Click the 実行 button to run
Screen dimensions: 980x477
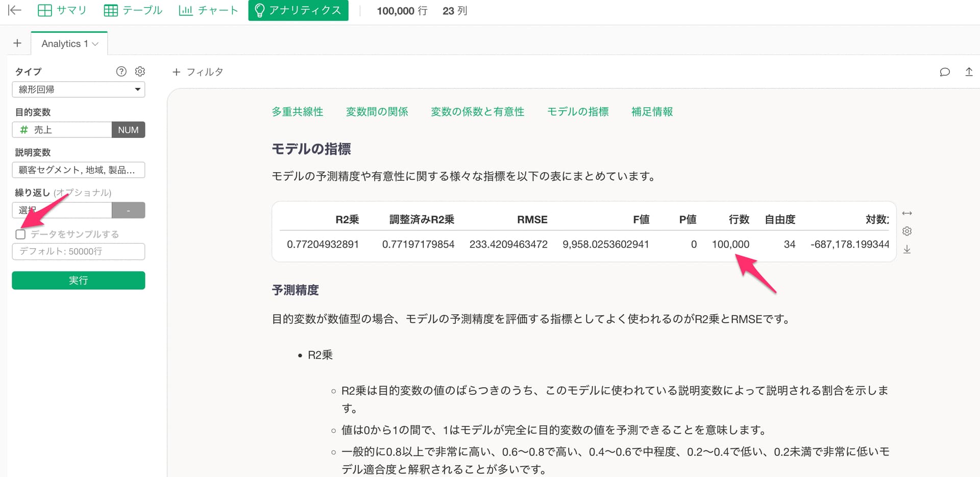(x=78, y=280)
